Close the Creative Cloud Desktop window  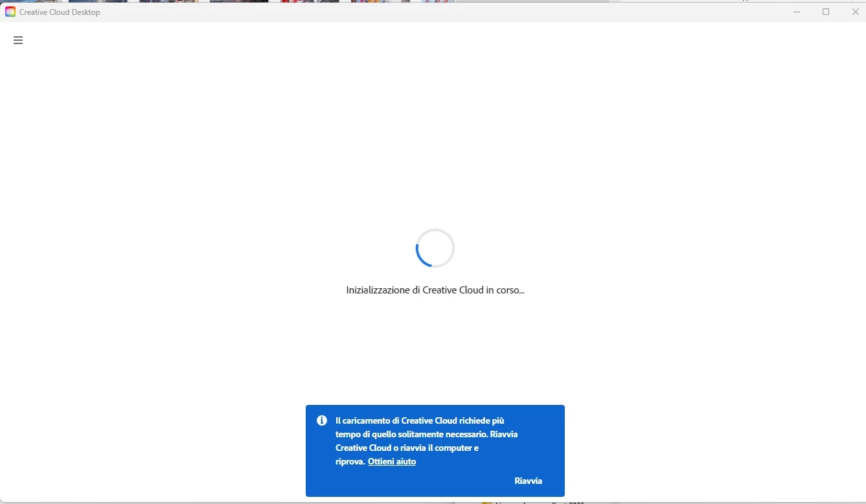click(x=855, y=12)
